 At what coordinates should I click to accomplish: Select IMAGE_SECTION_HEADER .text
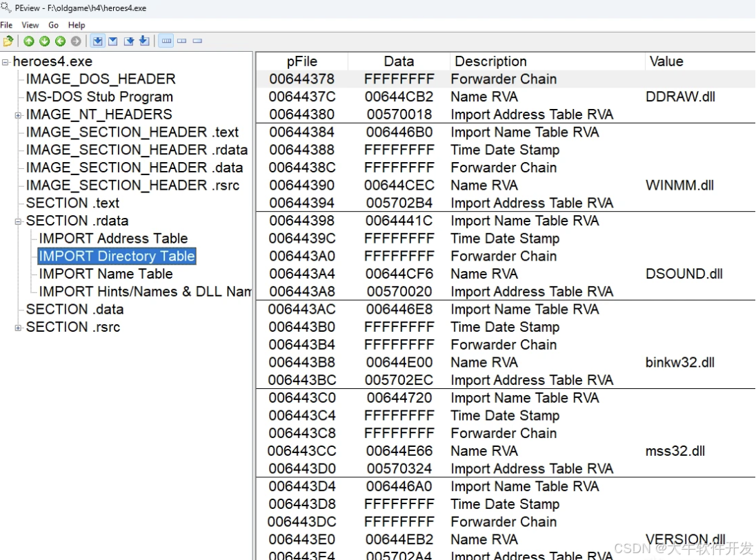click(x=132, y=132)
